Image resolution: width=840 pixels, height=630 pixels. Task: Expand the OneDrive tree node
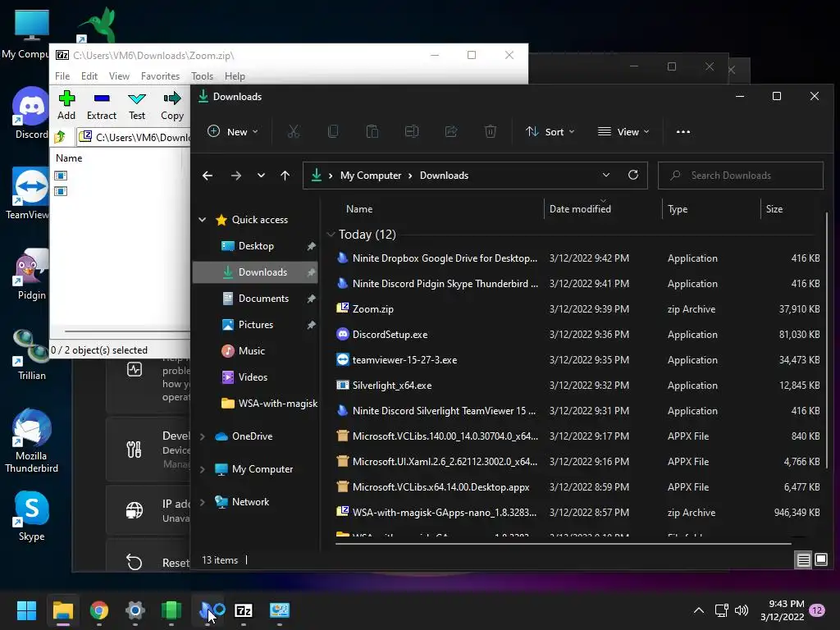[x=203, y=436]
